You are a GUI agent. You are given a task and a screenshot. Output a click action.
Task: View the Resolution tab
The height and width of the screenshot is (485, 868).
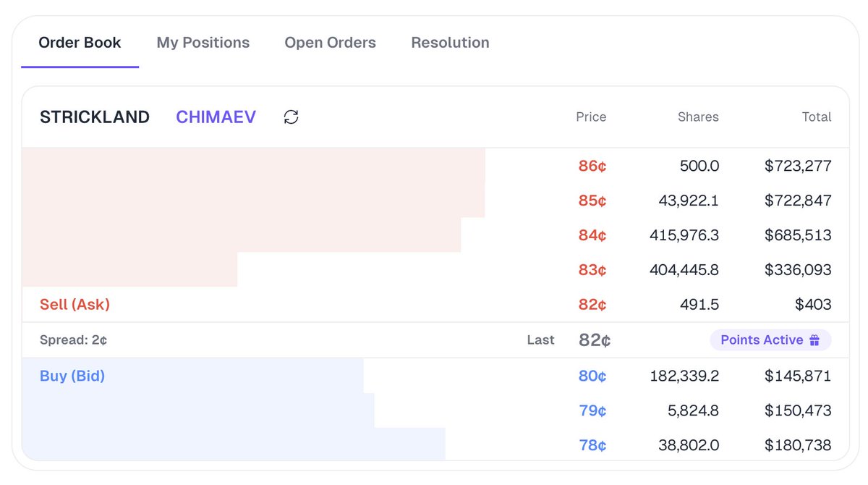(x=450, y=43)
